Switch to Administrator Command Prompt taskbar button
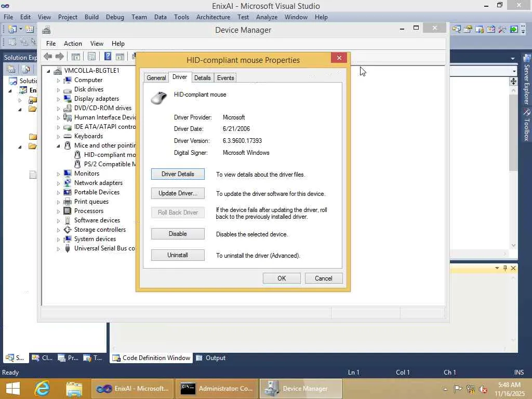This screenshot has height=399, width=532. tap(217, 389)
